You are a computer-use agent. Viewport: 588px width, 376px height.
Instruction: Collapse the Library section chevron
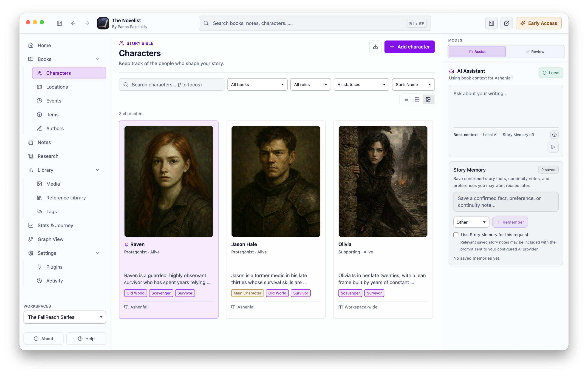point(97,170)
